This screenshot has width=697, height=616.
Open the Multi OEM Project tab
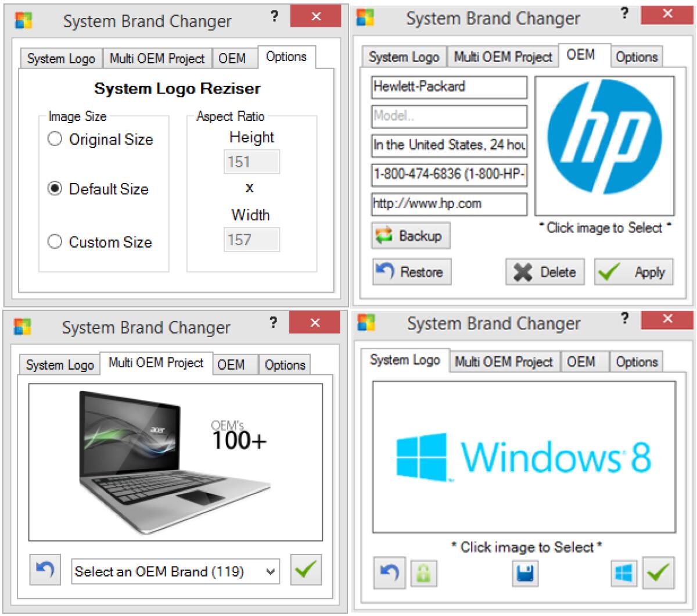[x=156, y=364]
